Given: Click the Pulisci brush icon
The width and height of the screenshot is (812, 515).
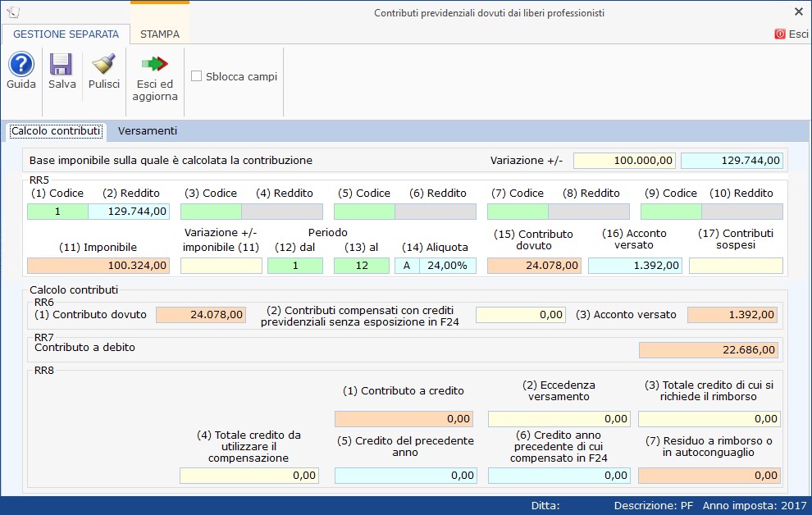Looking at the screenshot, I should (x=103, y=64).
